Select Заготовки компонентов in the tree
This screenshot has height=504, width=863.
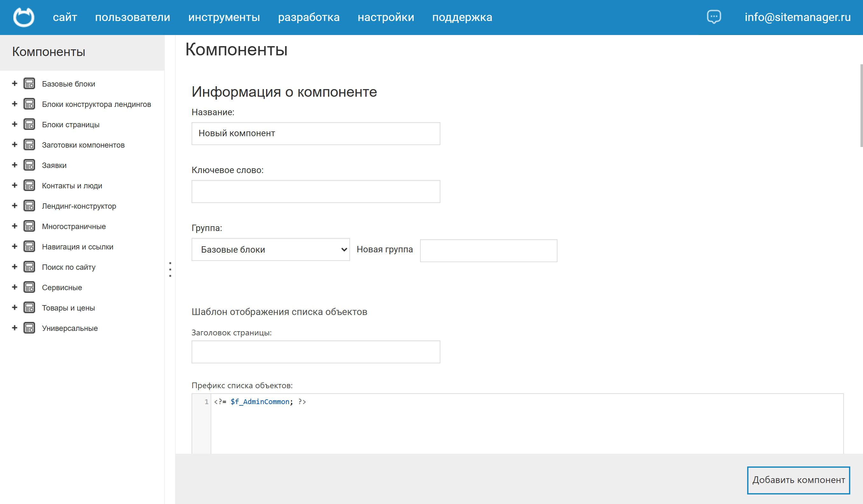[83, 145]
